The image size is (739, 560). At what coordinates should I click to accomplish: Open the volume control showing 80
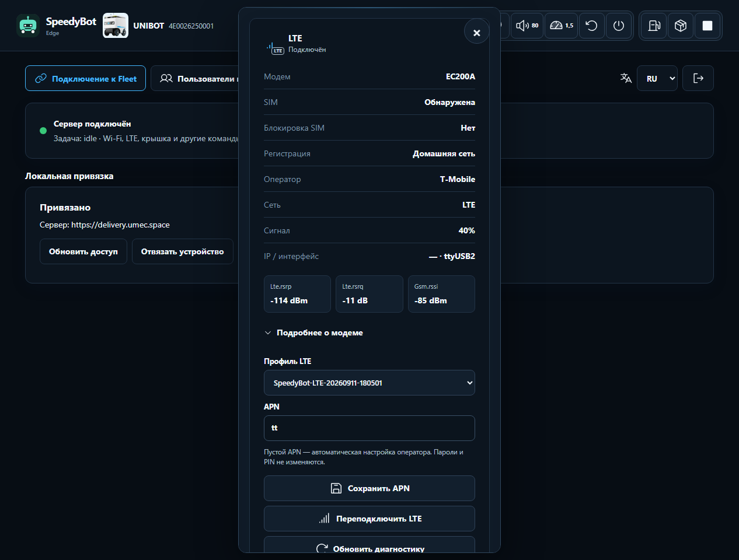[527, 26]
